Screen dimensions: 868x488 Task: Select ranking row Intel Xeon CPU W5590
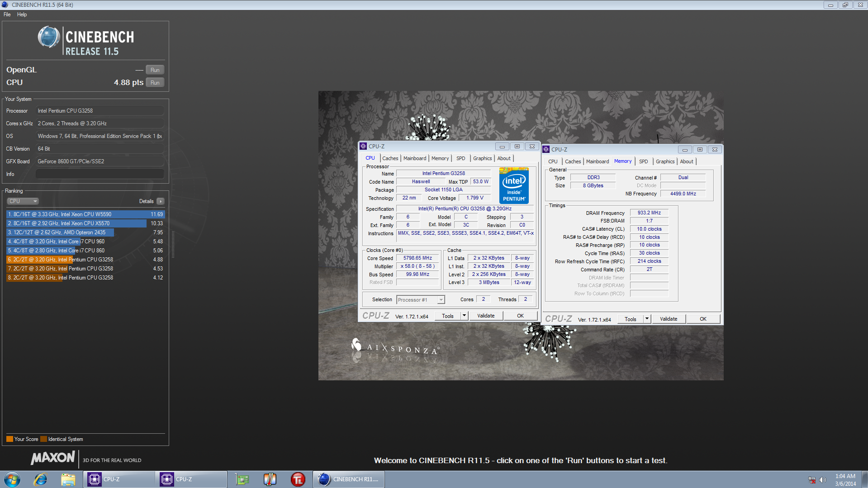(85, 214)
